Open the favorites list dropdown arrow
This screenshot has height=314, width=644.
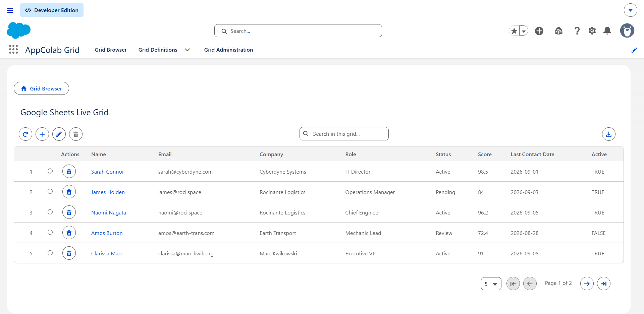524,31
